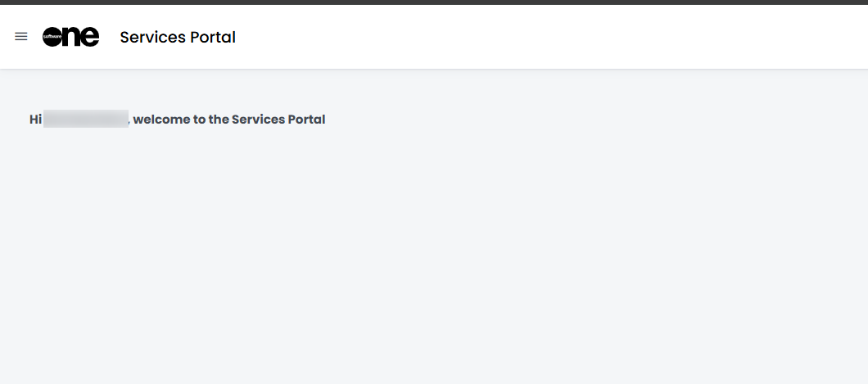Screen dimensions: 868x384
Task: Click the 'ne' letters of the logo
Action: click(x=82, y=37)
